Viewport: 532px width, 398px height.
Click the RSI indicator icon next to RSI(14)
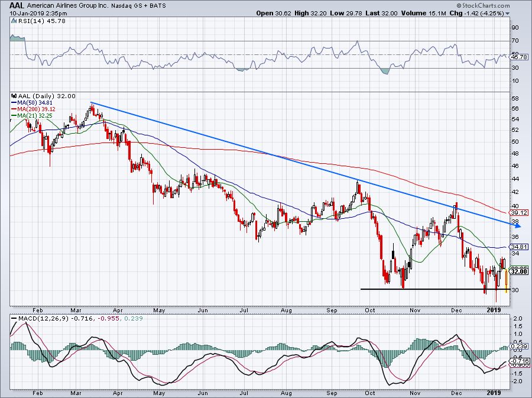coord(14,21)
